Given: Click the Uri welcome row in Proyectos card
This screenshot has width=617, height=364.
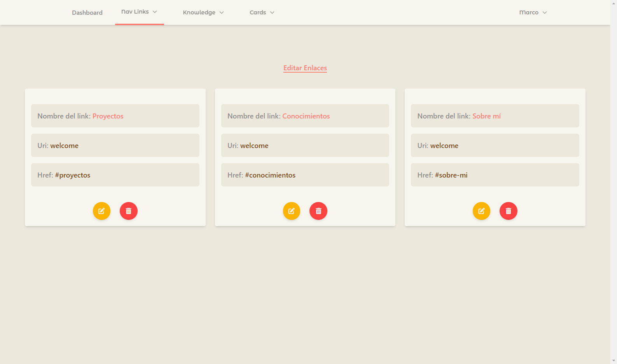Looking at the screenshot, I should pos(115,146).
